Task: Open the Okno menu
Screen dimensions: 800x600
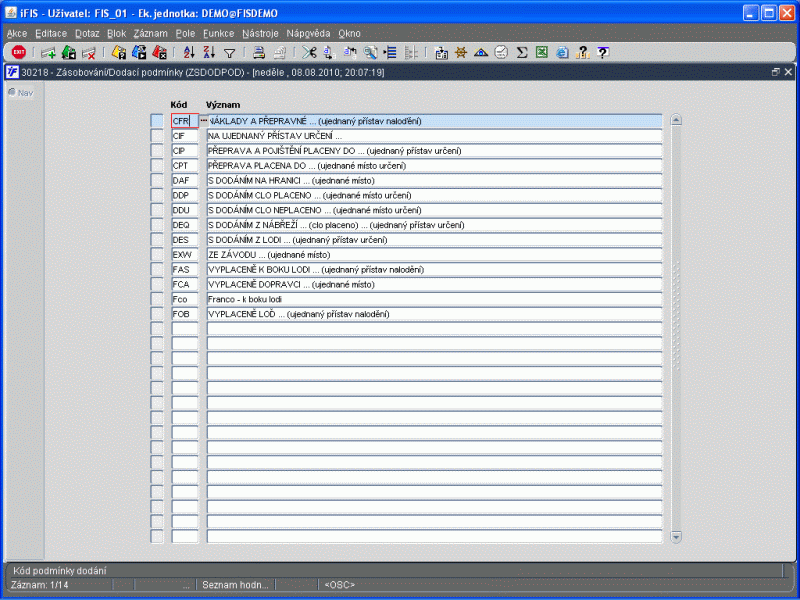Action: (x=349, y=34)
